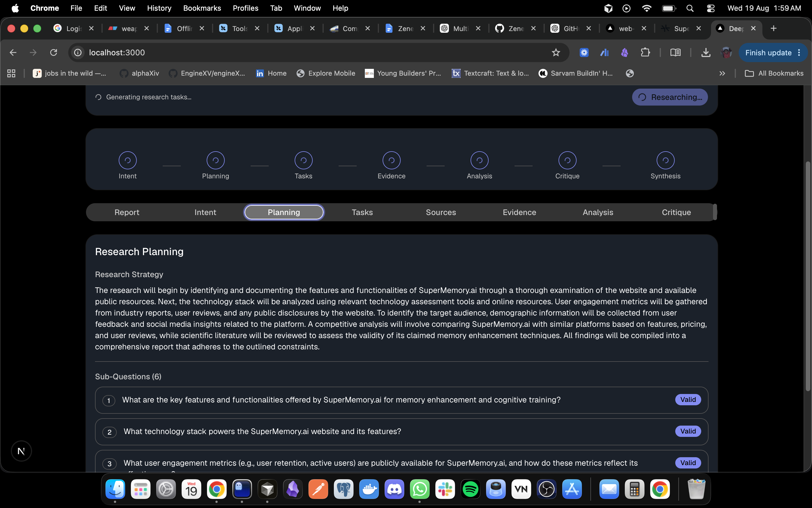Open the Explore Mobile bookmark

click(x=326, y=73)
